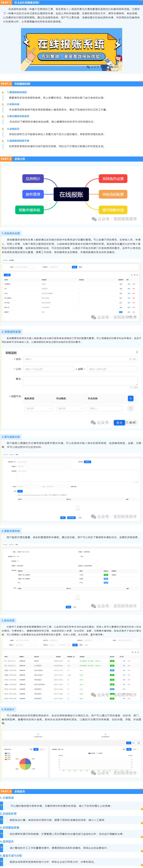143x868 pixels.
Task: Select the 部门 scope option in 信息统计
Action: tap(134, 743)
